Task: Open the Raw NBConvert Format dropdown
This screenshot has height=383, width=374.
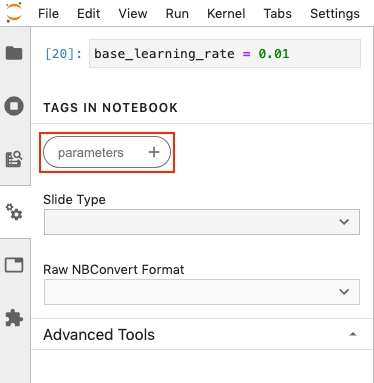Action: pos(202,292)
